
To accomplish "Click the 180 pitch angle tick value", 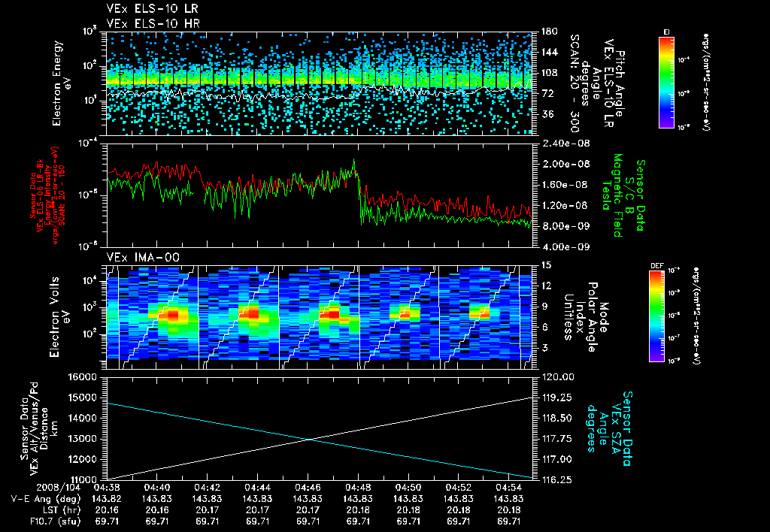I will (550, 32).
